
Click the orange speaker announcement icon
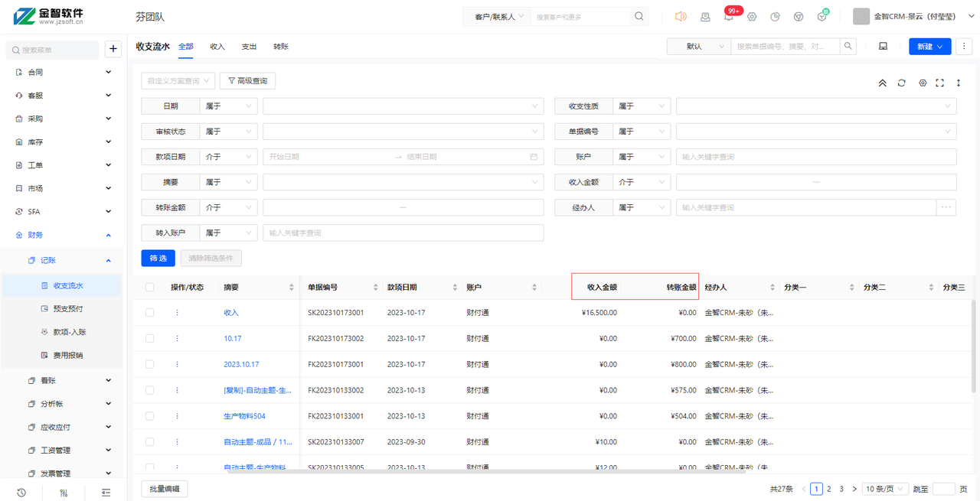pos(681,16)
